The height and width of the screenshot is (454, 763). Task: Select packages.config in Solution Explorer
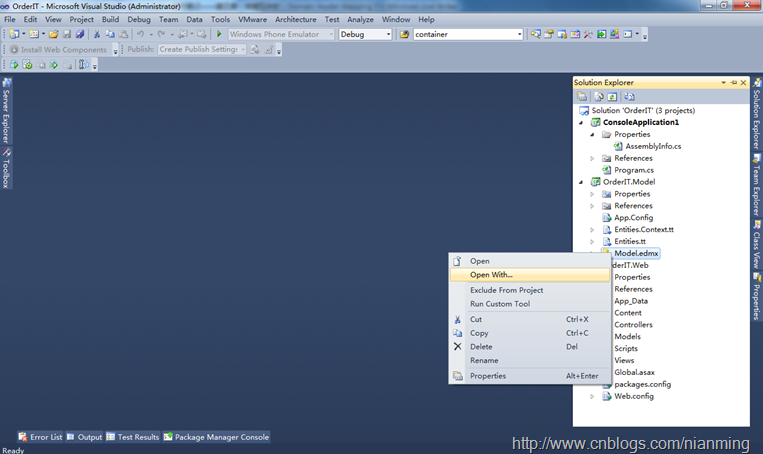[642, 384]
